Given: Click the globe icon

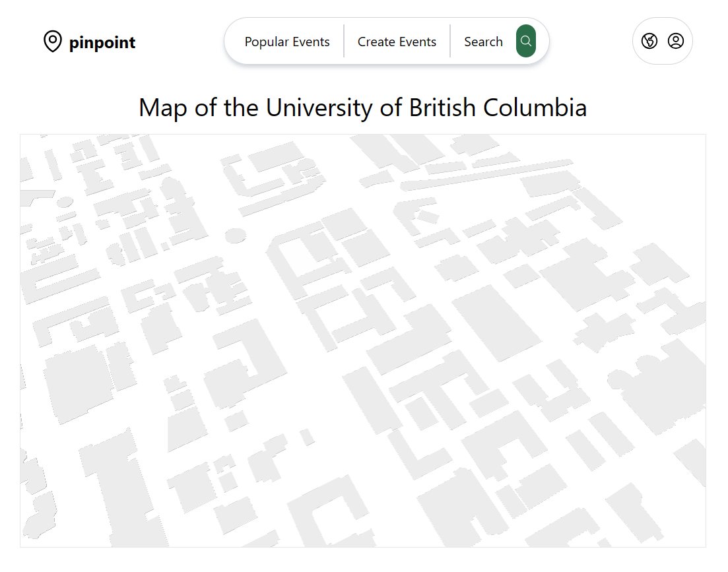Looking at the screenshot, I should click(x=649, y=41).
